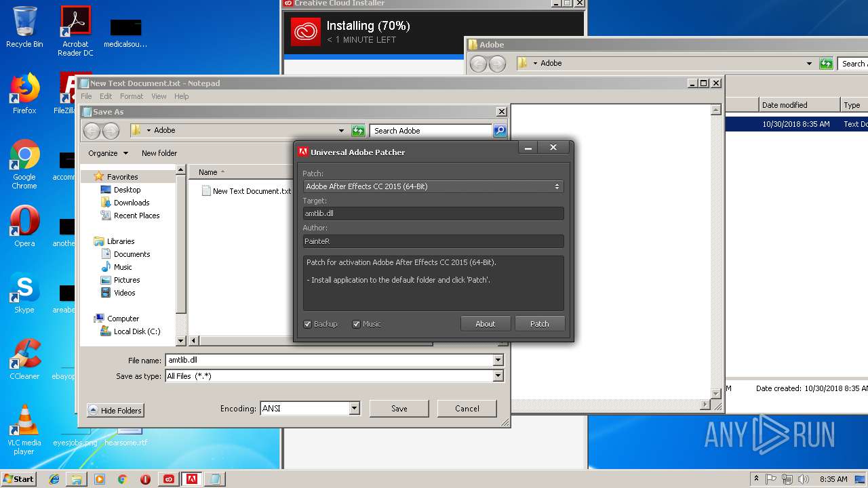The height and width of the screenshot is (488, 868).
Task: Collapse folders with Hide Folders button
Action: [x=115, y=411]
